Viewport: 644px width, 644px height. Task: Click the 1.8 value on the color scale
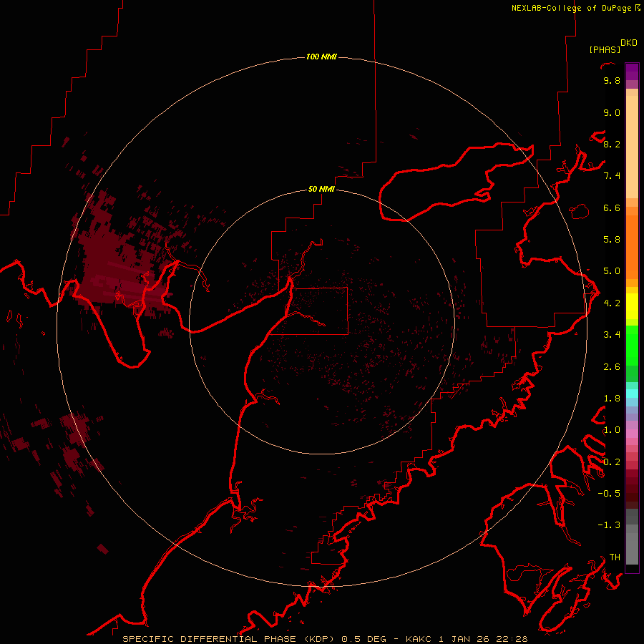pos(612,399)
